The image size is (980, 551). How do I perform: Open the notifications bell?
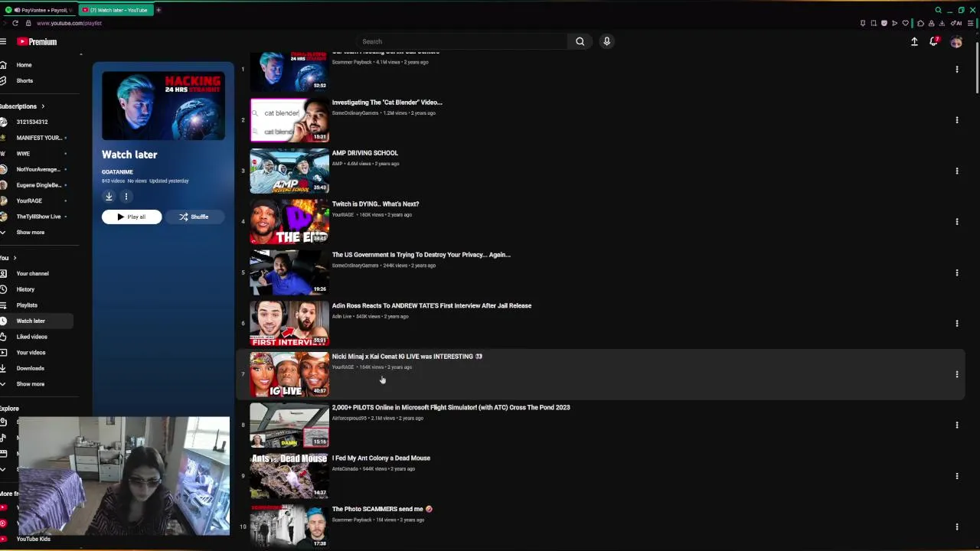coord(934,41)
